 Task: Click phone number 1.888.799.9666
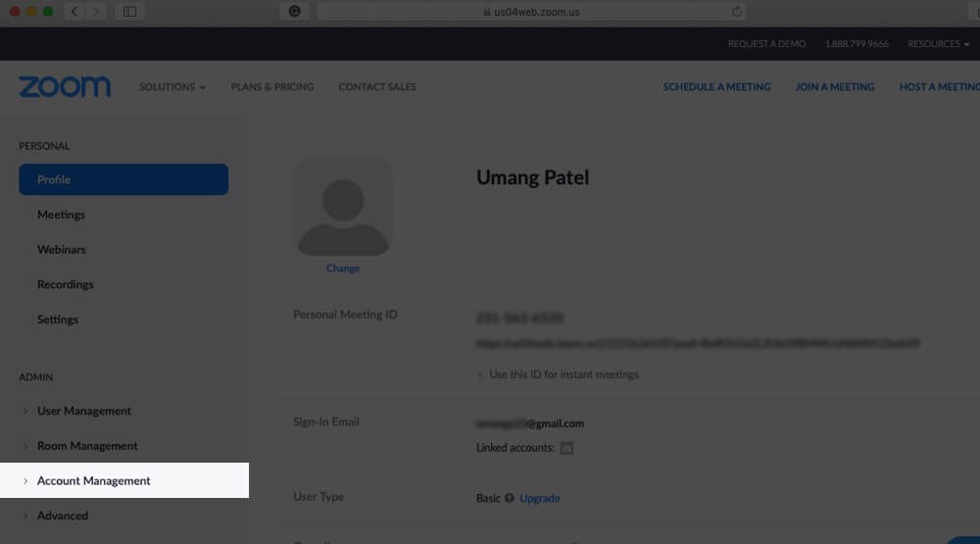pos(857,44)
